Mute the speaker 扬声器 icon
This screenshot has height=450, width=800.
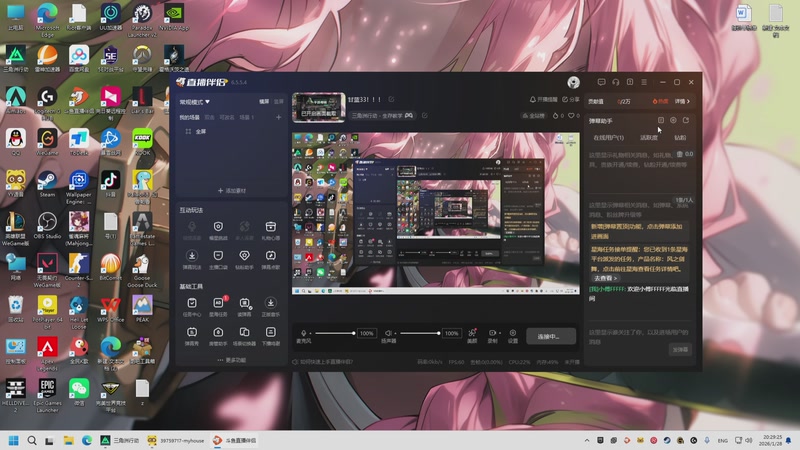[x=388, y=333]
